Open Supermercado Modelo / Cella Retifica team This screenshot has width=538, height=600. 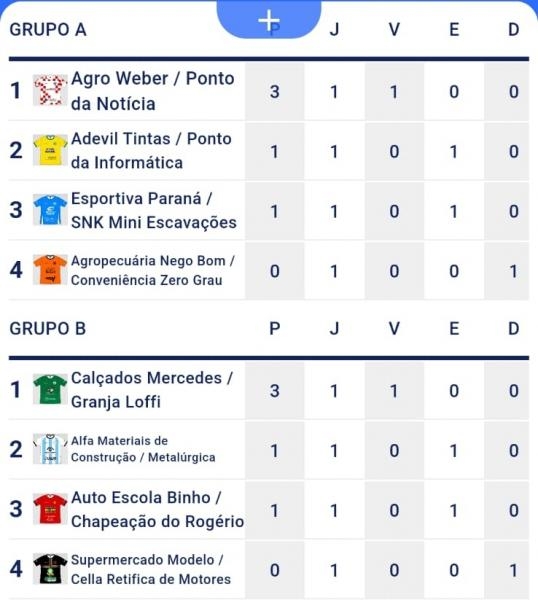tap(151, 569)
